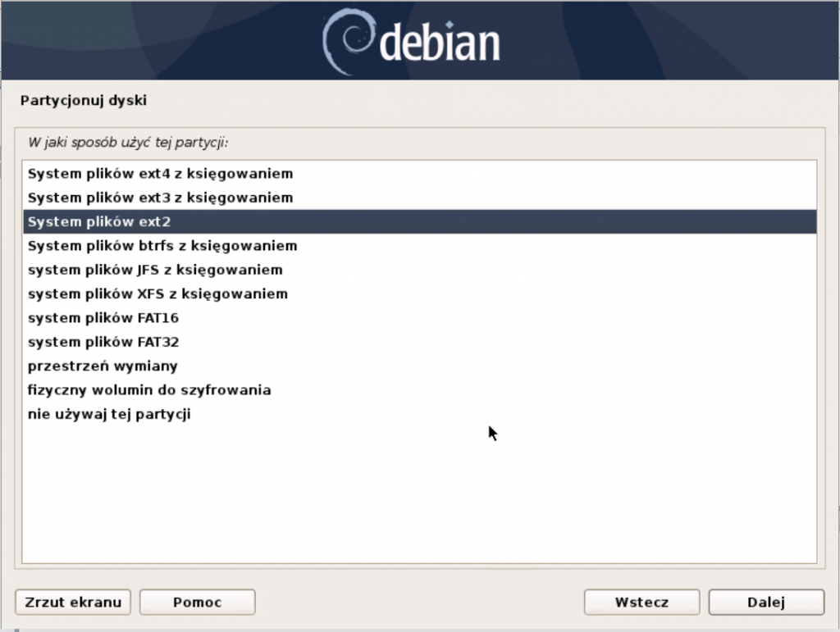Click the Partycjonuj dyski heading
Screen dimensions: 840x632
coord(82,101)
